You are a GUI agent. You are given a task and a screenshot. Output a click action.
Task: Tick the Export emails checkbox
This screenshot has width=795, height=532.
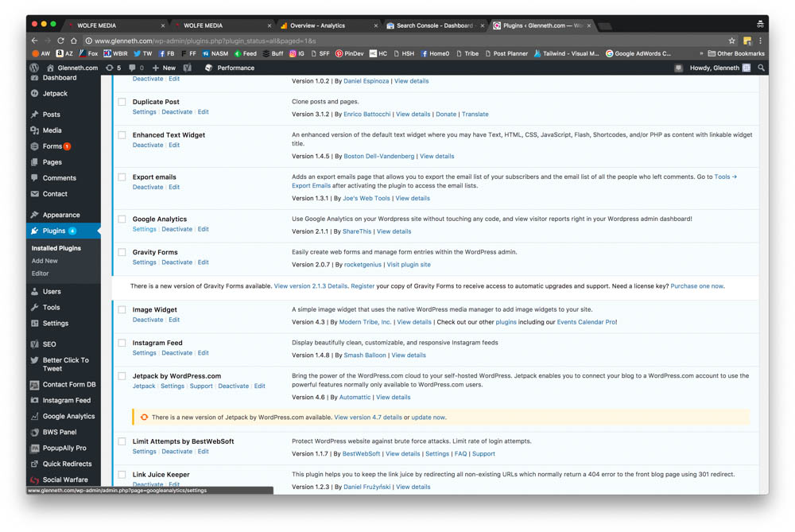coord(122,177)
